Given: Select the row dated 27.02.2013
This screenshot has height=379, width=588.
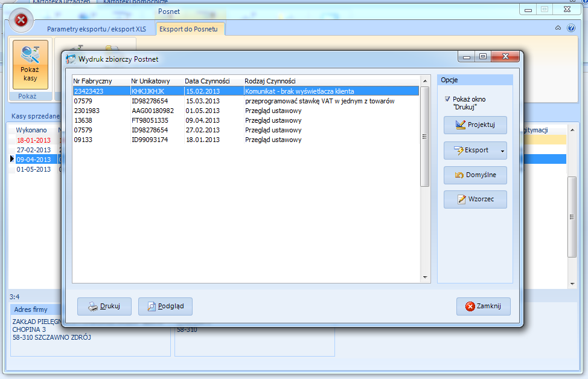Looking at the screenshot, I should point(246,131).
